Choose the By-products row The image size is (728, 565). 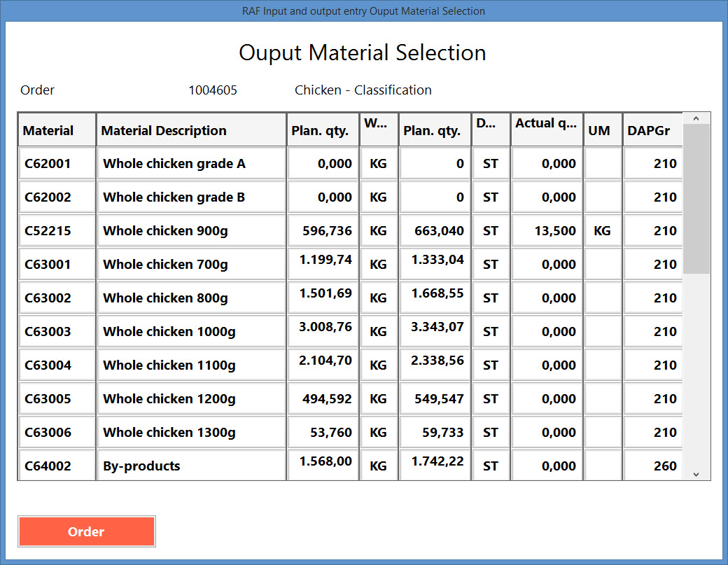(191, 466)
